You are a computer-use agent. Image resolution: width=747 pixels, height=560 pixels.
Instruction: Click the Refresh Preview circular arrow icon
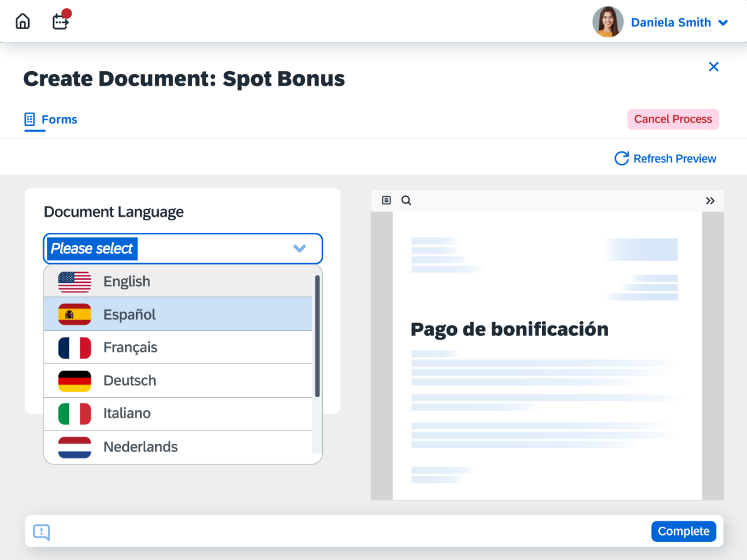(622, 158)
